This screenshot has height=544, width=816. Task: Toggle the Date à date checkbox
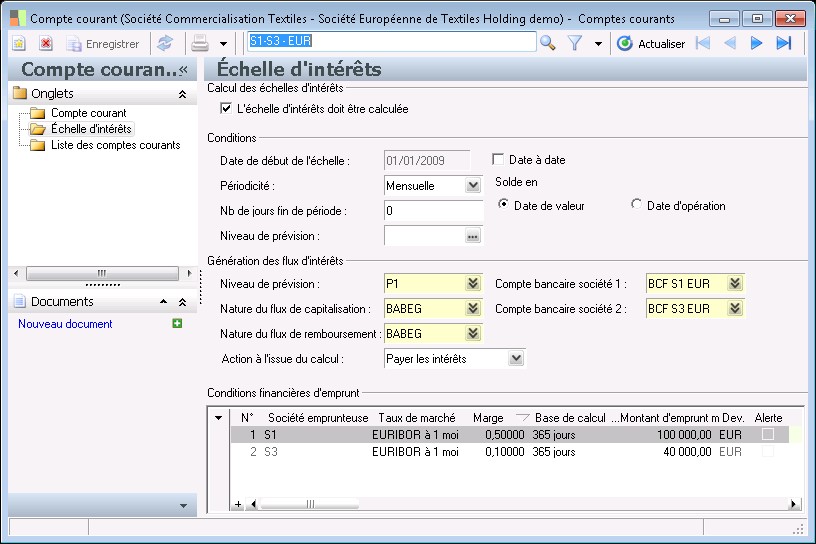498,159
